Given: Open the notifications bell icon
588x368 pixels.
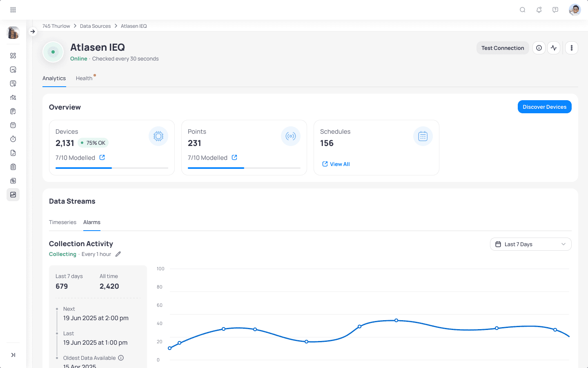Looking at the screenshot, I should [x=539, y=10].
